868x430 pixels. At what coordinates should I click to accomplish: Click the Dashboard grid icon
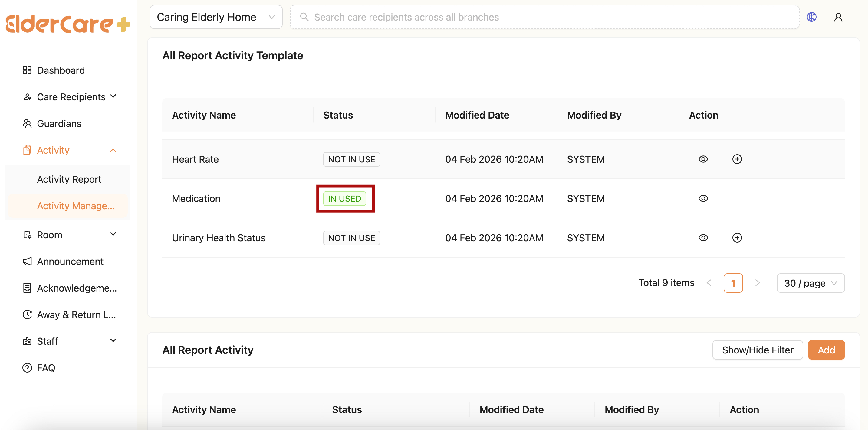tap(27, 70)
